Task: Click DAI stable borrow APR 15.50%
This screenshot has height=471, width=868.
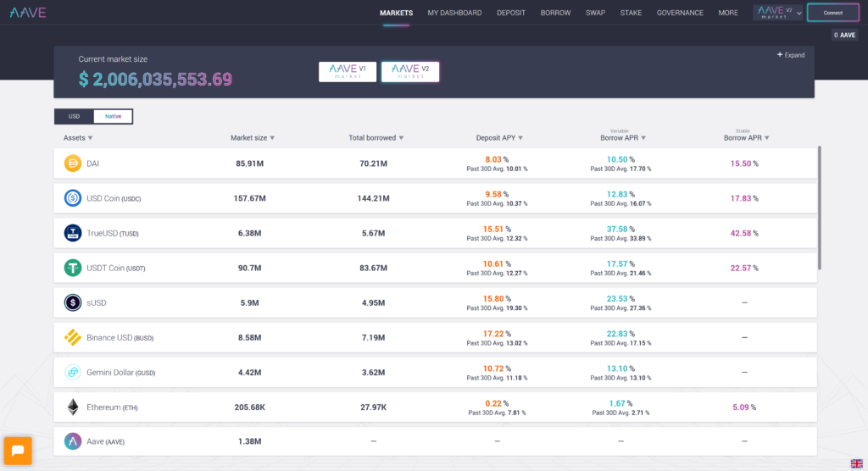Action: coord(744,163)
